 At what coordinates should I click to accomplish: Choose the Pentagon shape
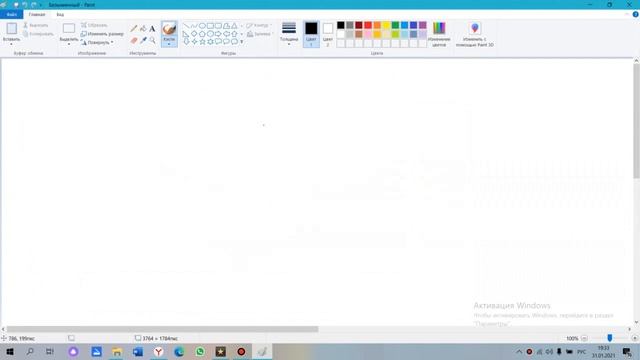(202, 34)
